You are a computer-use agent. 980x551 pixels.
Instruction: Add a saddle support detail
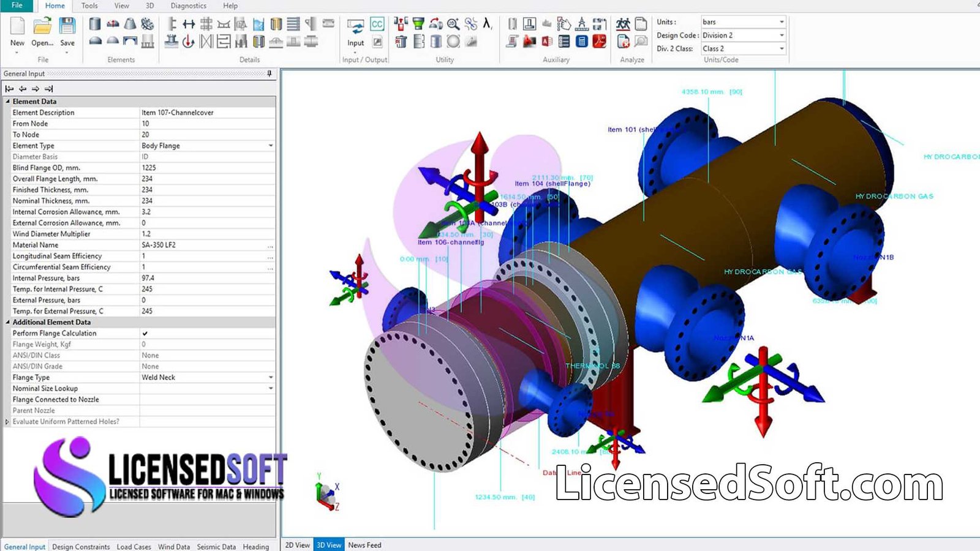tap(224, 24)
